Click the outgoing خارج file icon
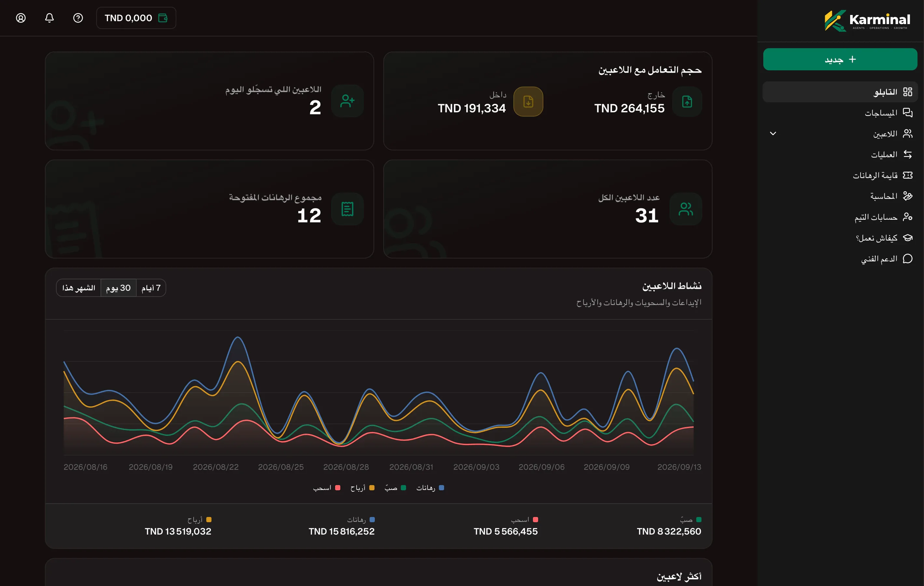 [687, 102]
